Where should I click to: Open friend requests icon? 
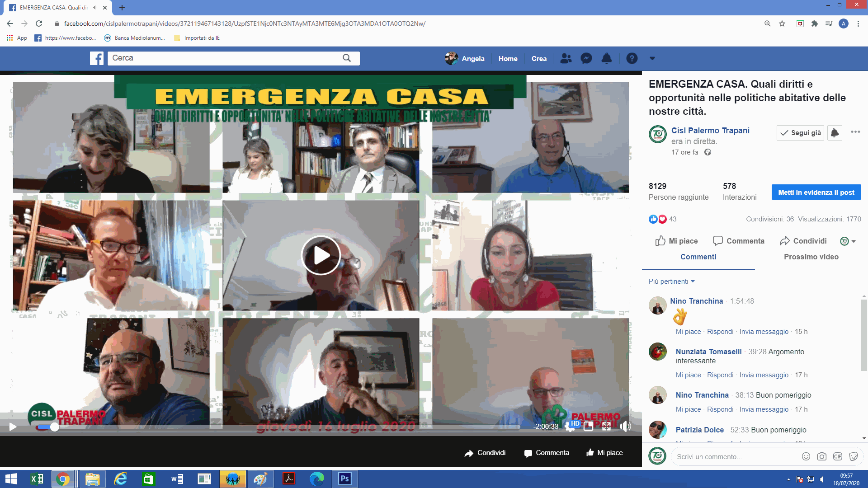click(566, 58)
